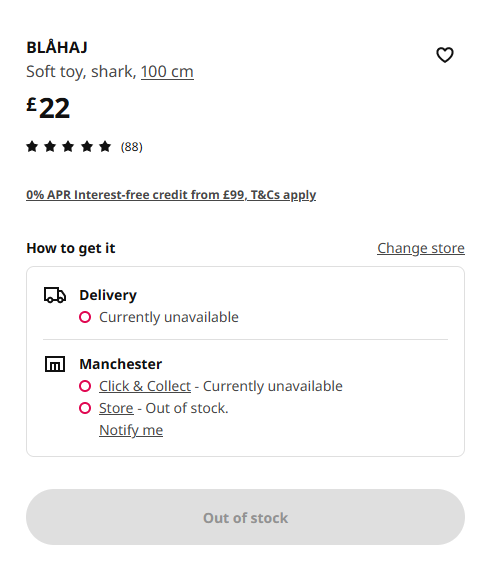Click the red circle beside Click & Collect
500x566 pixels.
[x=85, y=386]
